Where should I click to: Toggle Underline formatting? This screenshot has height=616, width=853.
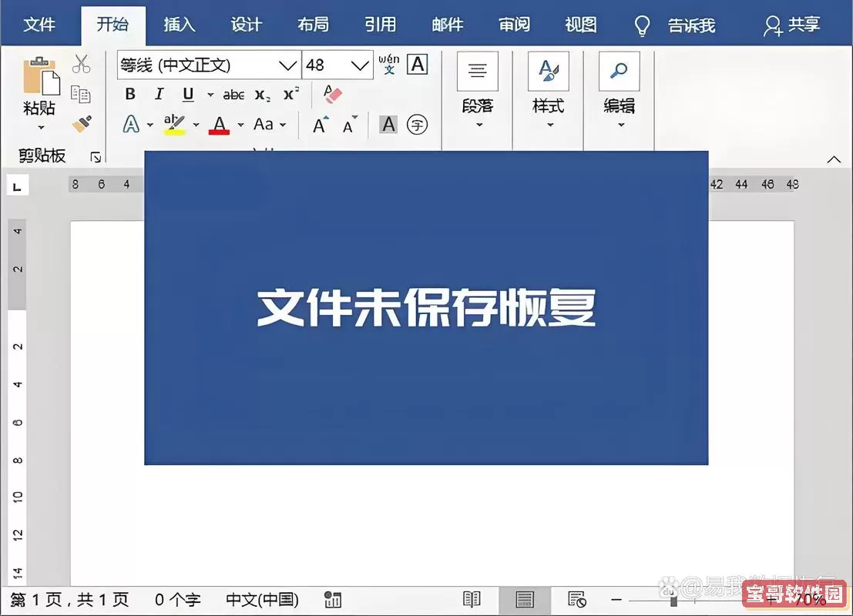click(188, 95)
